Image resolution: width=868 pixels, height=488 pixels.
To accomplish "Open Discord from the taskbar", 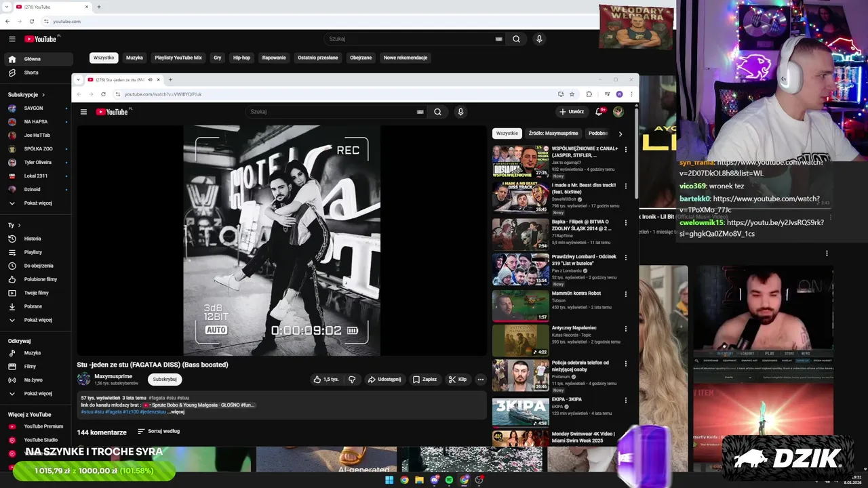I will (x=434, y=480).
